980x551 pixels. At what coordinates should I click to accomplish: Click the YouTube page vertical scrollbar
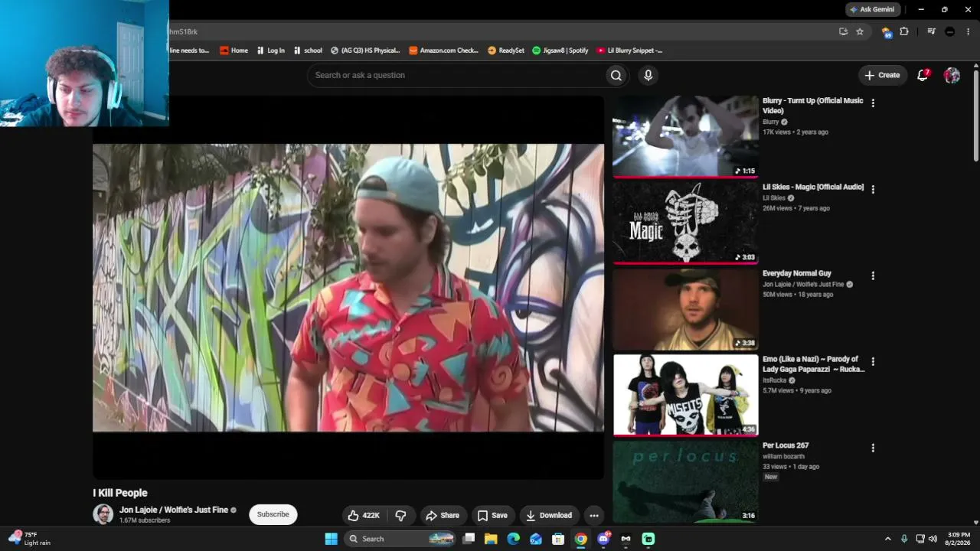pyautogui.click(x=975, y=115)
